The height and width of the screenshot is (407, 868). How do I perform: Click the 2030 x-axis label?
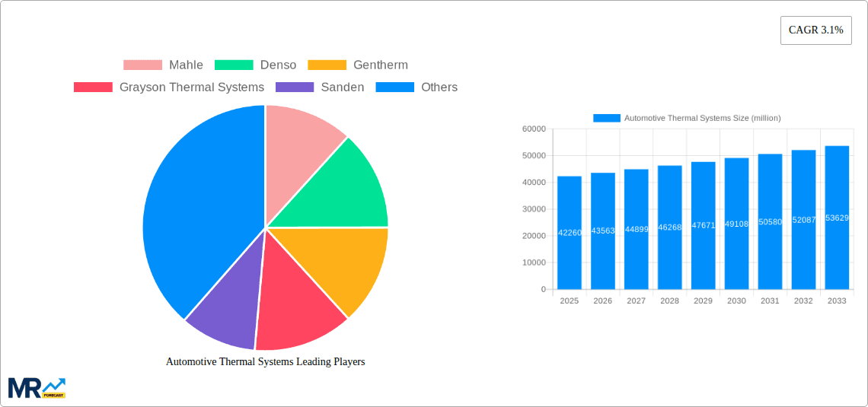click(737, 300)
